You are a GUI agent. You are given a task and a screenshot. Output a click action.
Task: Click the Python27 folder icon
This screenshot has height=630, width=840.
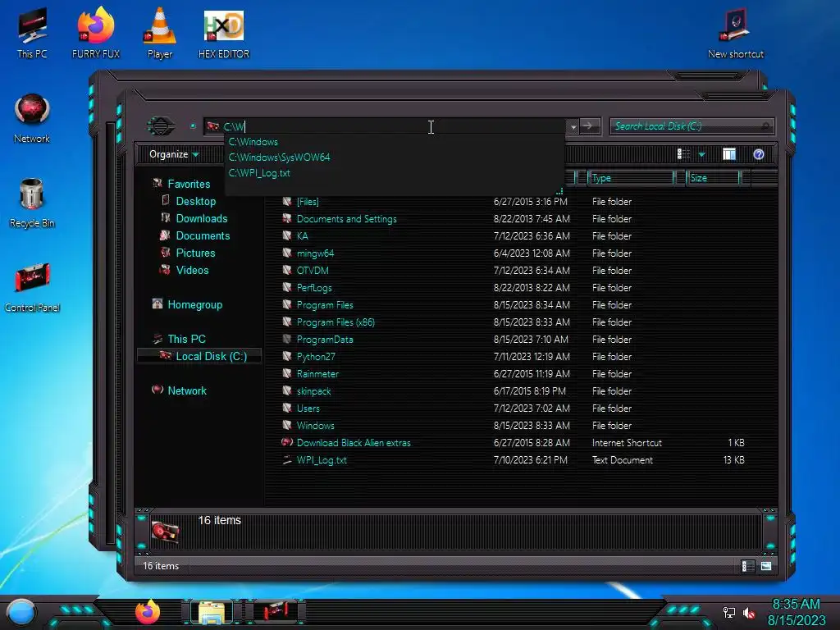point(287,356)
